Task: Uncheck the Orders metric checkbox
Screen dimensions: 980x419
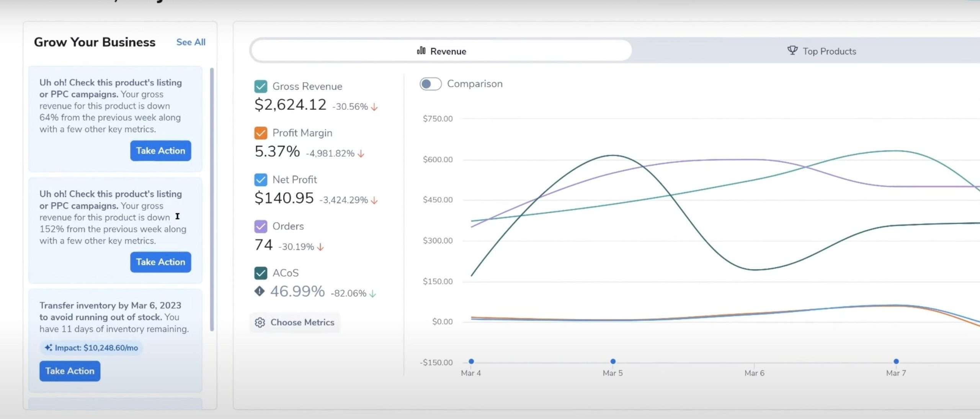Action: (x=261, y=227)
